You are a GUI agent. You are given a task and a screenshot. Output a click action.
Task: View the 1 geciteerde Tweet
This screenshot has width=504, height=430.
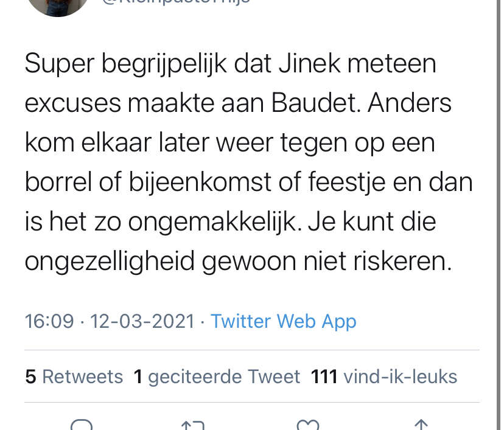[x=217, y=376]
